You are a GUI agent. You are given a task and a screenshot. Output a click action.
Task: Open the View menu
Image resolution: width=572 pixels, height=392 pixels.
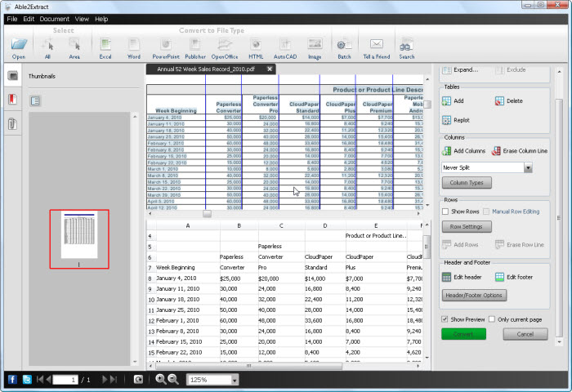pyautogui.click(x=82, y=19)
